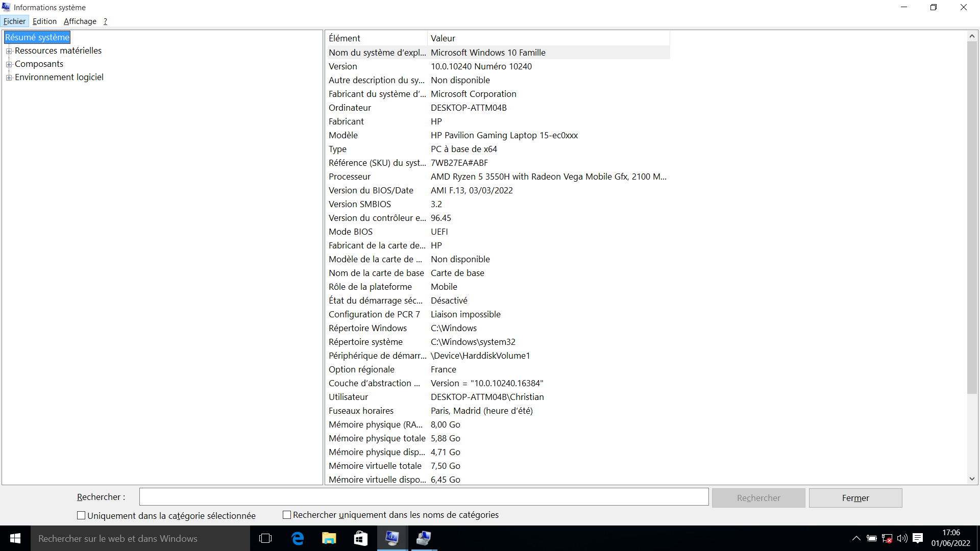This screenshot has height=551, width=980.
Task: Expand Ressources matérielles node
Action: tap(9, 51)
